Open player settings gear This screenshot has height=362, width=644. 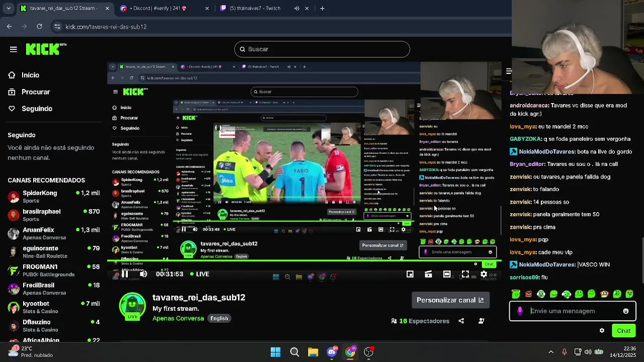click(x=484, y=274)
